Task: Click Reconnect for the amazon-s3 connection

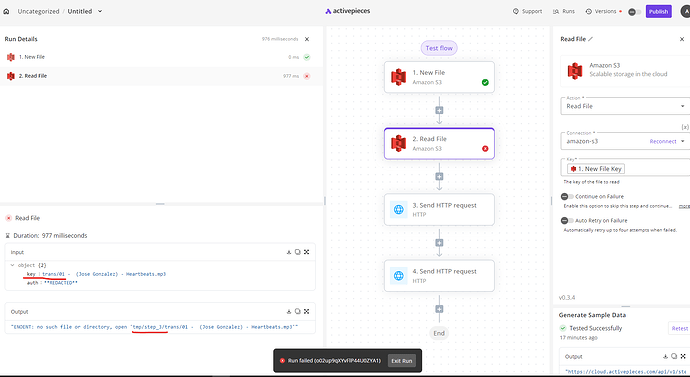Action: (663, 141)
